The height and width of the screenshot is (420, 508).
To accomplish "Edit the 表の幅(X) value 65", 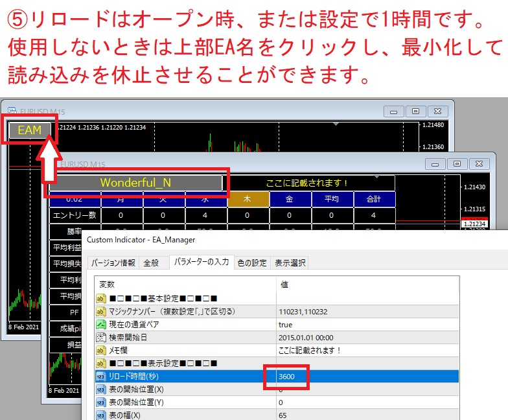I will tap(367, 415).
